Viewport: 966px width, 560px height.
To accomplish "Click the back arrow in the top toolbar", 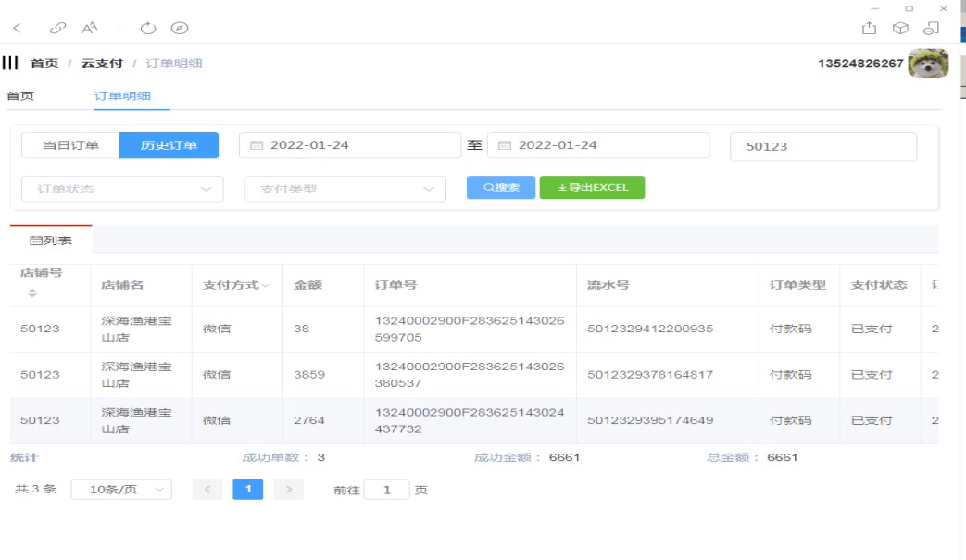I will [17, 28].
